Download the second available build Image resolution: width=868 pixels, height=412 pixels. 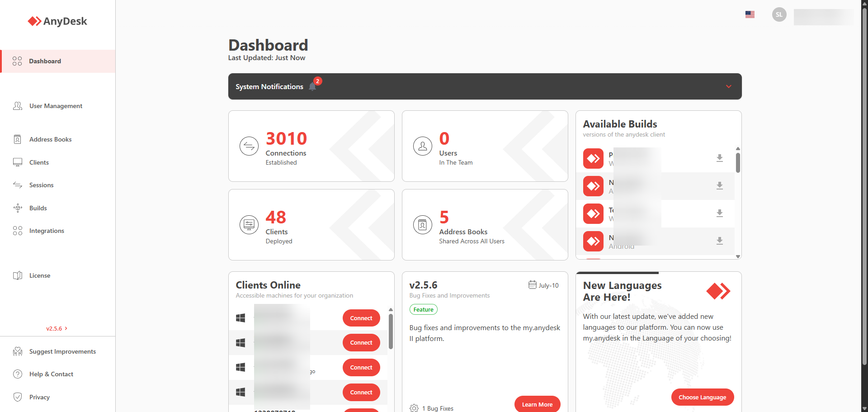pos(720,186)
